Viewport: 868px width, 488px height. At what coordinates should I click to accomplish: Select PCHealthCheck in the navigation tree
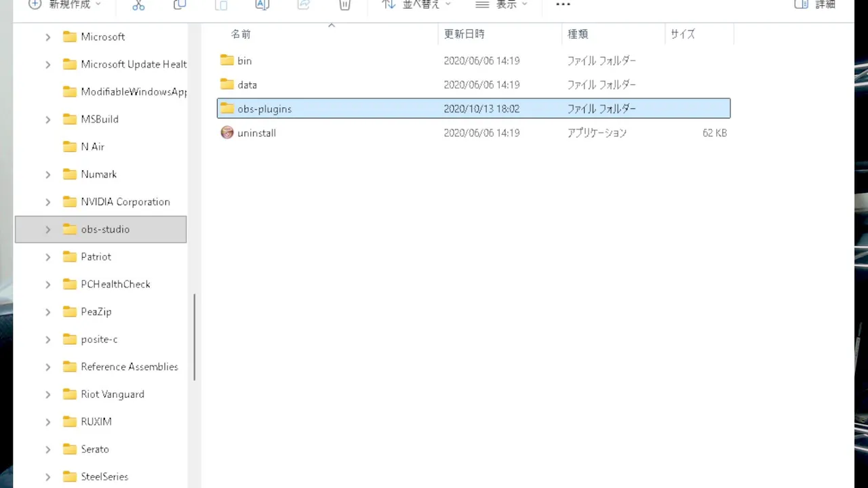115,284
